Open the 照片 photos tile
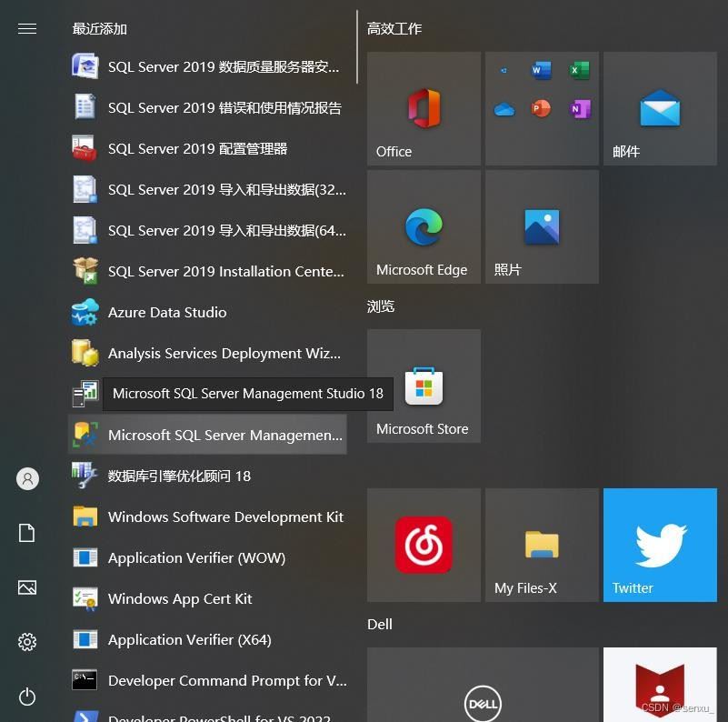The image size is (728, 722). point(542,226)
